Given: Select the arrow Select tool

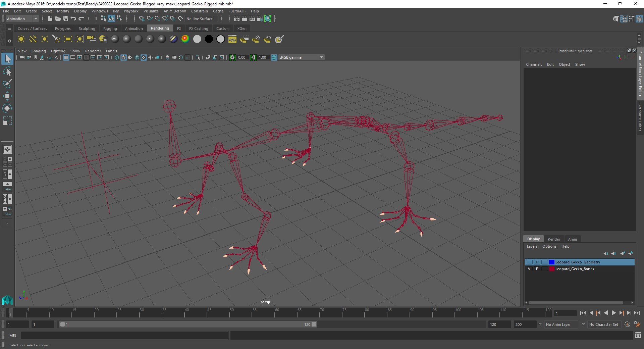Looking at the screenshot, I should (7, 59).
